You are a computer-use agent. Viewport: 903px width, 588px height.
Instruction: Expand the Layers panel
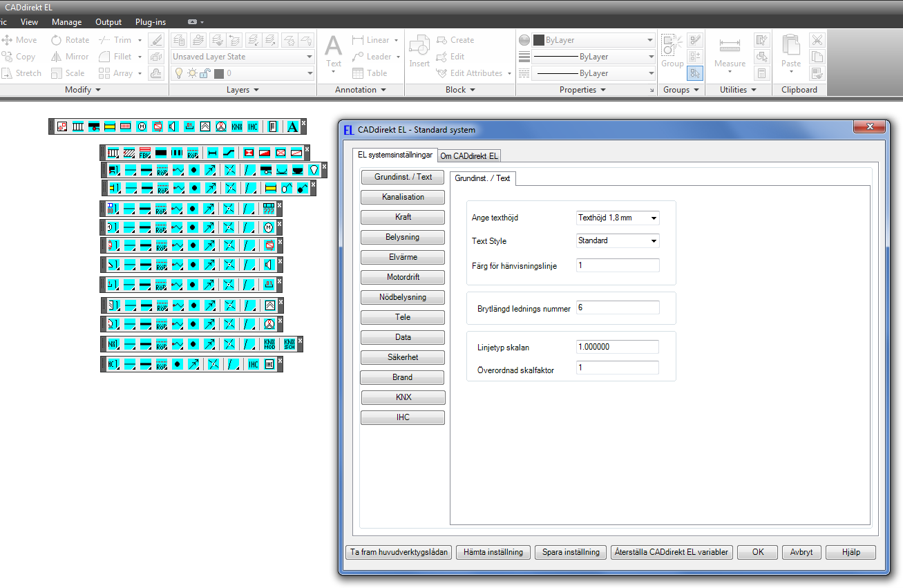(x=243, y=90)
